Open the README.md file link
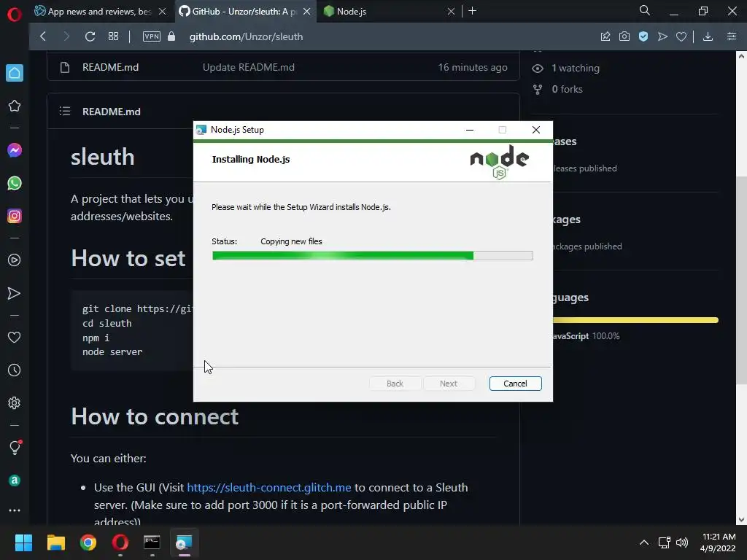 click(x=111, y=67)
